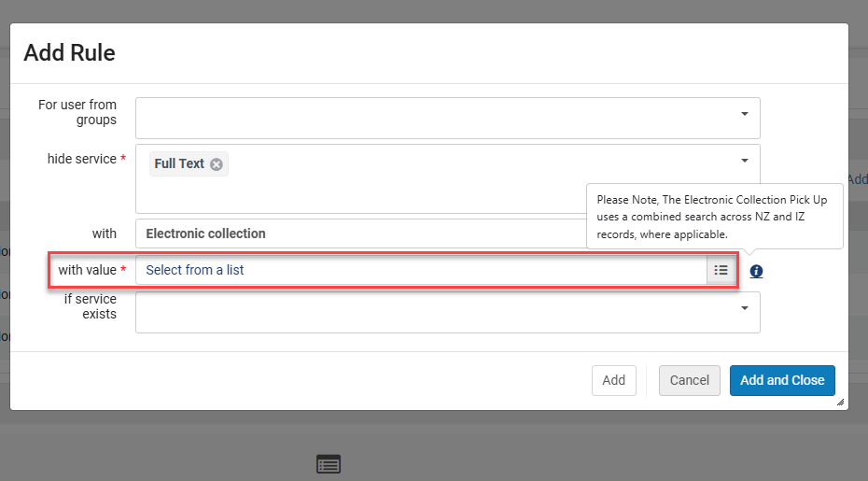Click the Add Rule dialog title
868x481 pixels.
click(70, 52)
